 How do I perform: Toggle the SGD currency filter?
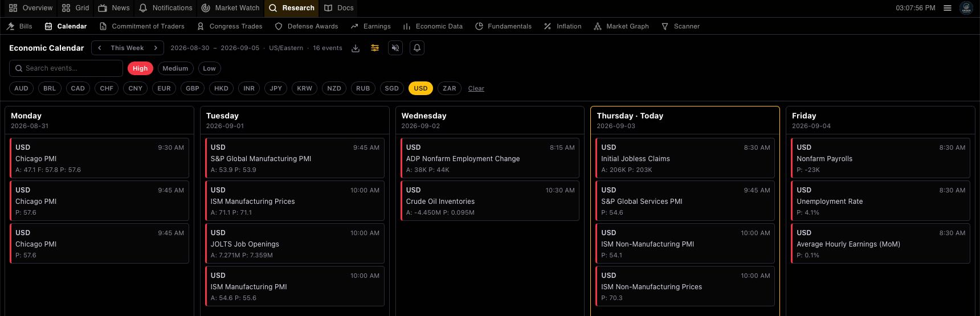(392, 88)
